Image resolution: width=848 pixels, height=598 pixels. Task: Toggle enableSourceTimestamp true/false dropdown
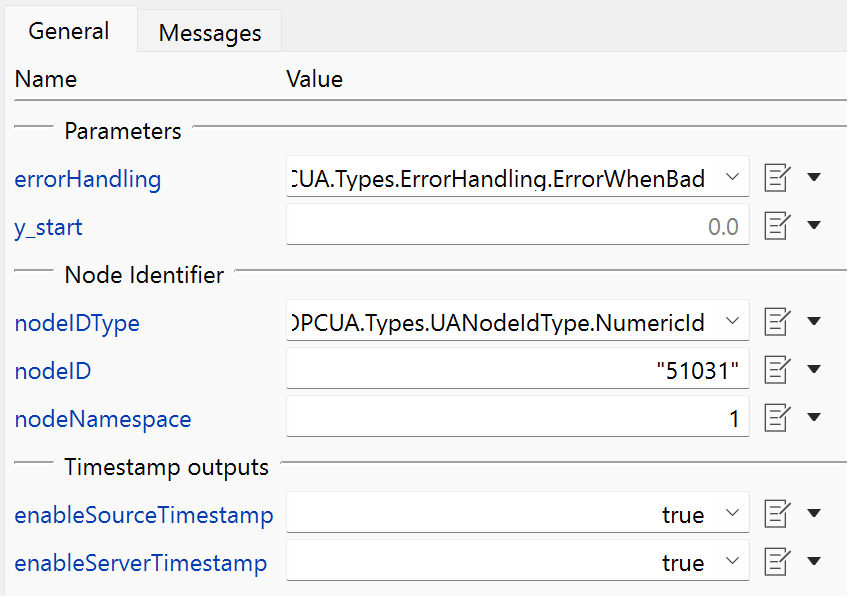pyautogui.click(x=518, y=513)
